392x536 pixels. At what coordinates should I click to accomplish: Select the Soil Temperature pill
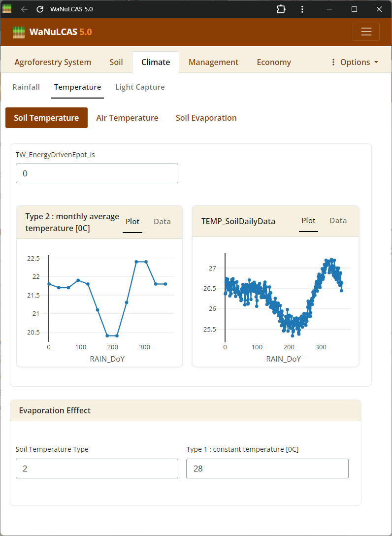[46, 118]
